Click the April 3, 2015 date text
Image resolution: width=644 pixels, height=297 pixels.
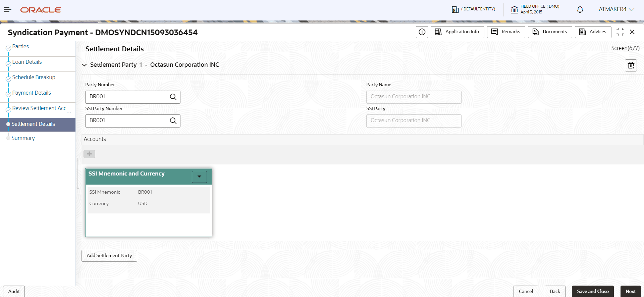531,12
